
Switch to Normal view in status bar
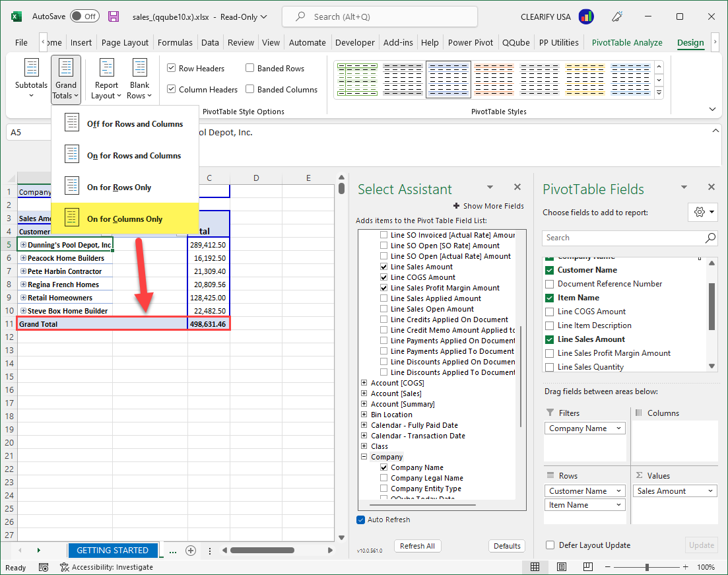click(x=535, y=566)
